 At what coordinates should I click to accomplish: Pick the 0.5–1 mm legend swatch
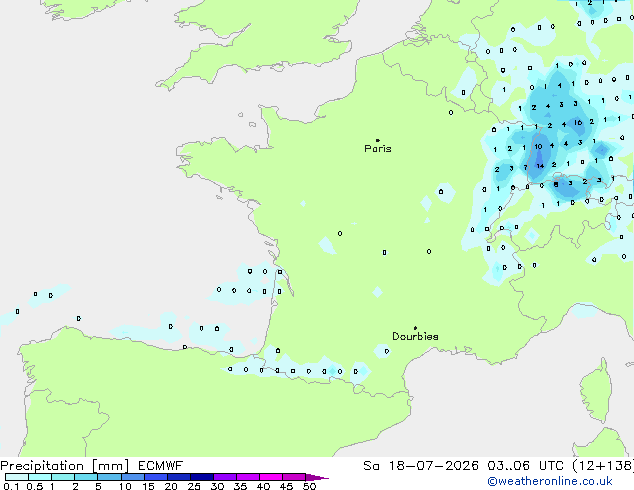[40, 477]
